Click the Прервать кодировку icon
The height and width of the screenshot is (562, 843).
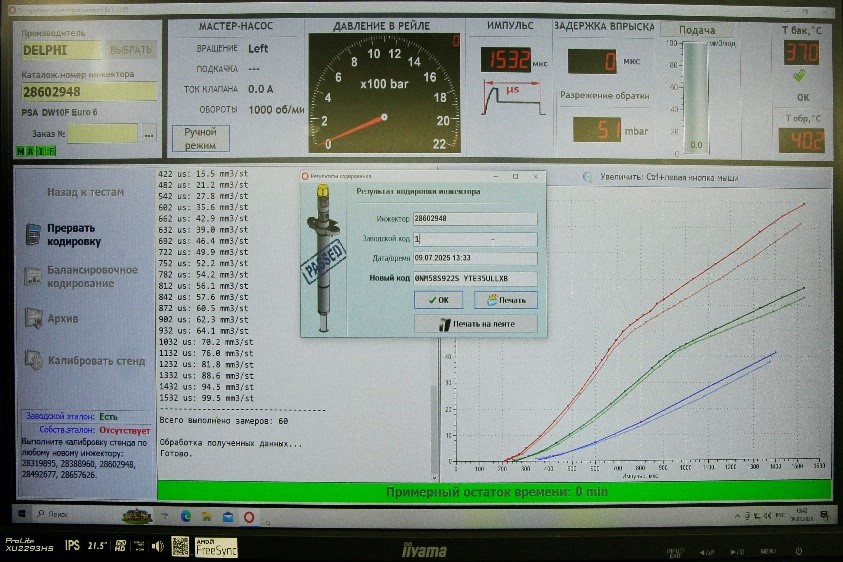[33, 234]
